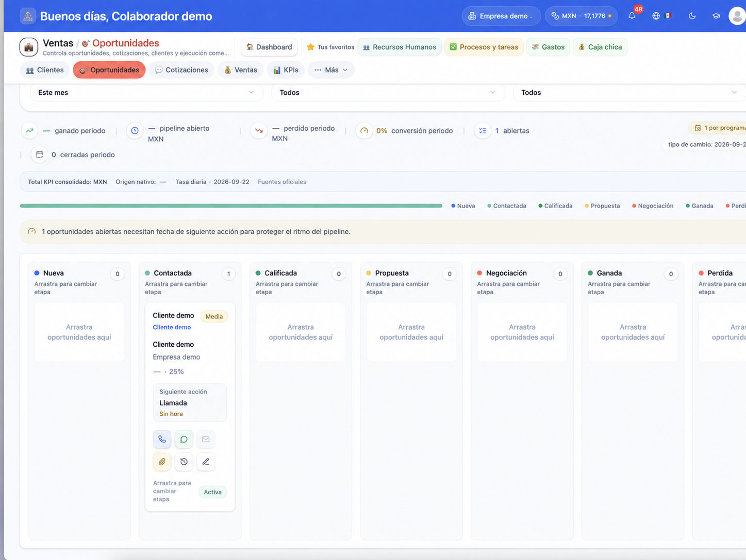
Task: Click the blue Cliente demo link
Action: tap(172, 327)
